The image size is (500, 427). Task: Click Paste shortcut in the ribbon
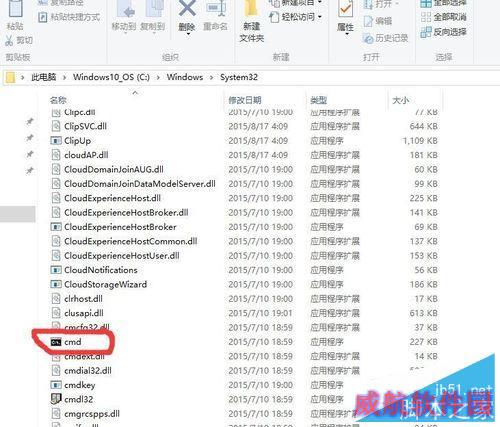point(69,17)
